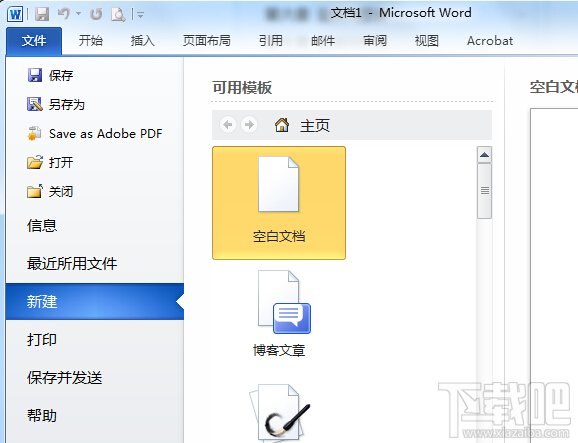This screenshot has width=578, height=443.
Task: Click the redo icon in quick access toolbar
Action: click(96, 14)
